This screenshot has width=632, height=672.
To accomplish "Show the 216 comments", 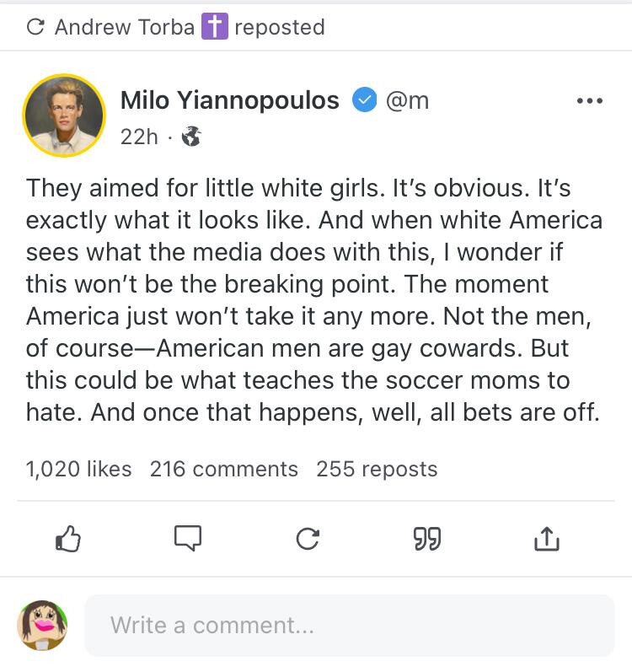I will [x=223, y=469].
